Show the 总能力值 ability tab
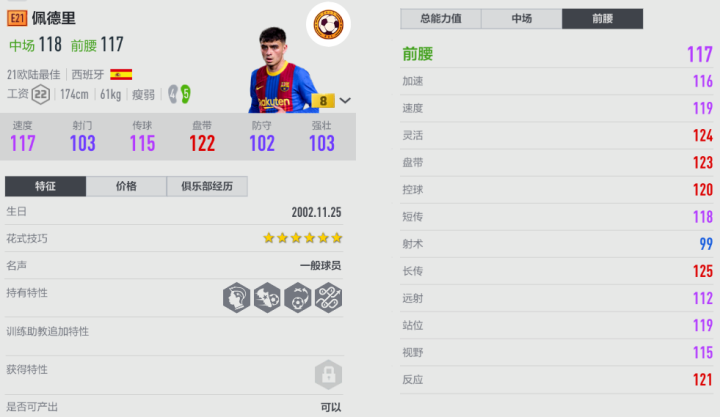Image resolution: width=720 pixels, height=417 pixels. tap(441, 19)
